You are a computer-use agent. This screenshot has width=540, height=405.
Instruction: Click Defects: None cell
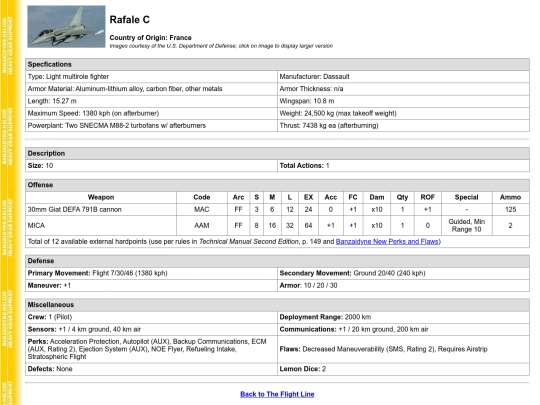pos(152,369)
